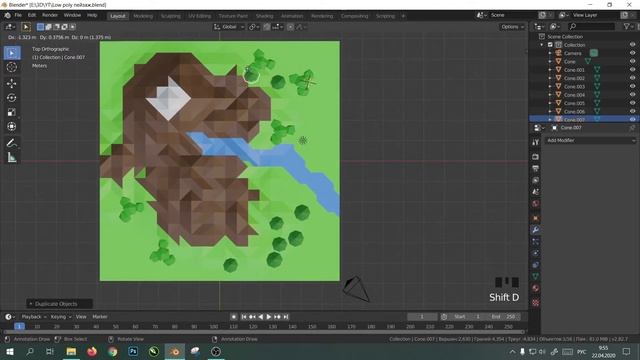640x360 pixels.
Task: Open Photoshop from the taskbar
Action: (133, 351)
